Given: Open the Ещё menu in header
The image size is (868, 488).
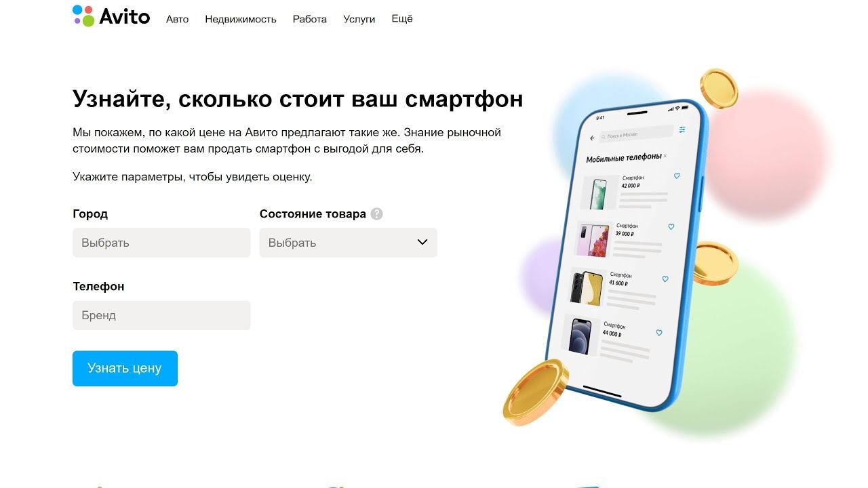Looking at the screenshot, I should pyautogui.click(x=402, y=19).
